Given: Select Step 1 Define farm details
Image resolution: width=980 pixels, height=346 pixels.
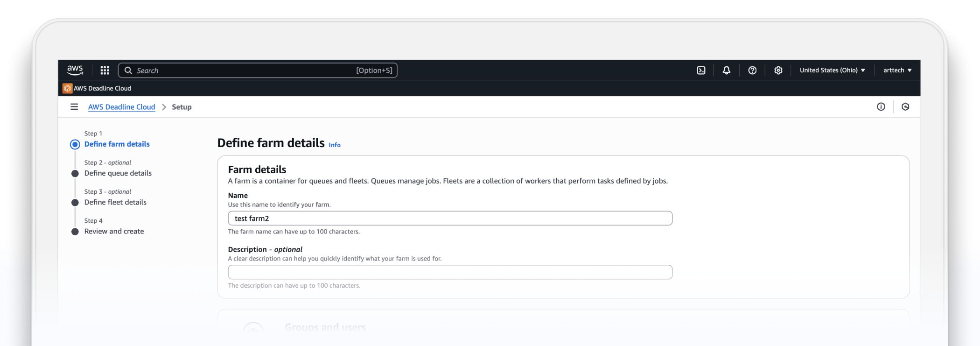Looking at the screenshot, I should pyautogui.click(x=117, y=144).
